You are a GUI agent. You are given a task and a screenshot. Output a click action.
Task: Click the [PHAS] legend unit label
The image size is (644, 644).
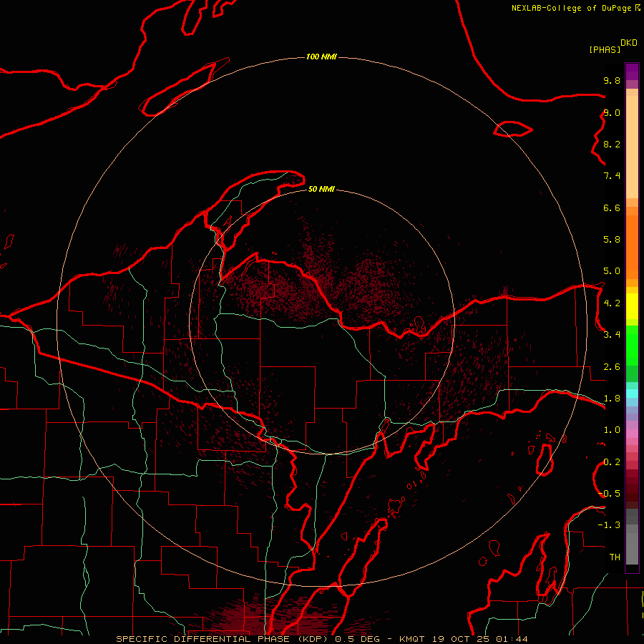(605, 49)
